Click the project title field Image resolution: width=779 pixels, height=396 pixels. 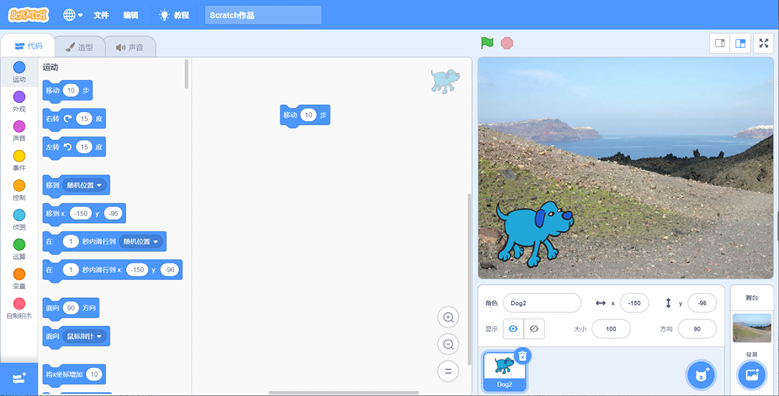[x=263, y=15]
